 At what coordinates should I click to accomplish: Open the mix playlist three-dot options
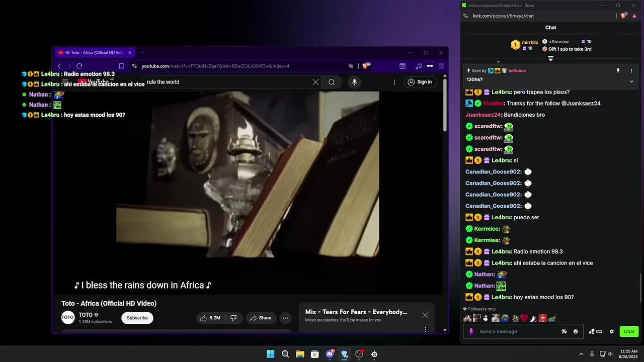425,329
